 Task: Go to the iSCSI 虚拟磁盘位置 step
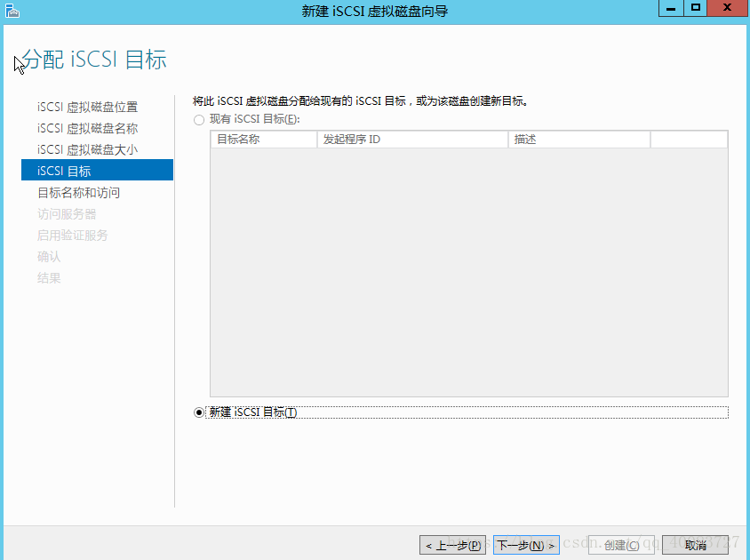[88, 107]
